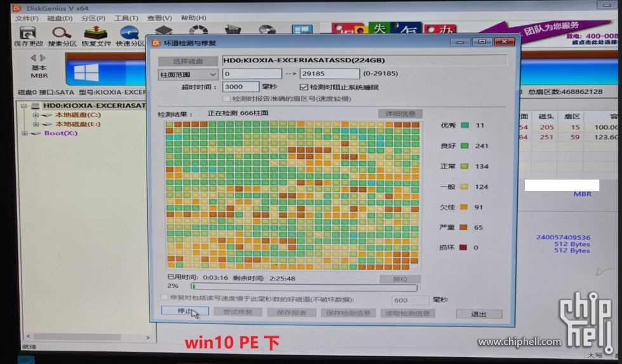
Task: Click the 严重 brown-orange color swatch
Action: point(463,227)
